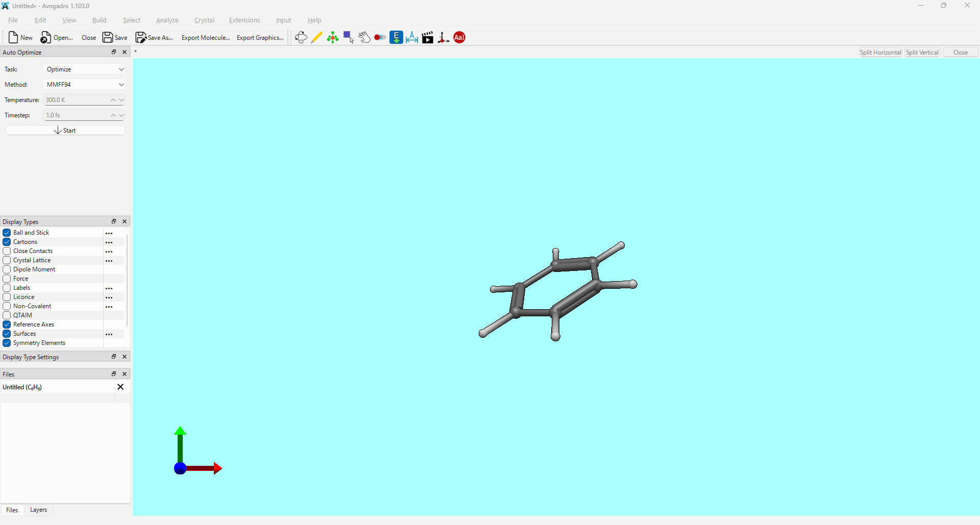Click the Measure distance tool
Image resolution: width=980 pixels, height=525 pixels.
[x=412, y=37]
